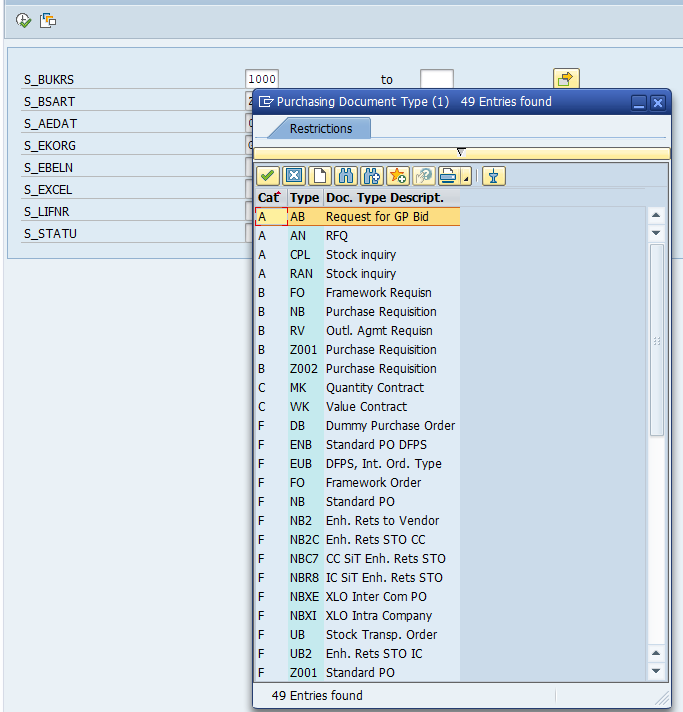Click the pin icon in popup toolbar

point(494,176)
